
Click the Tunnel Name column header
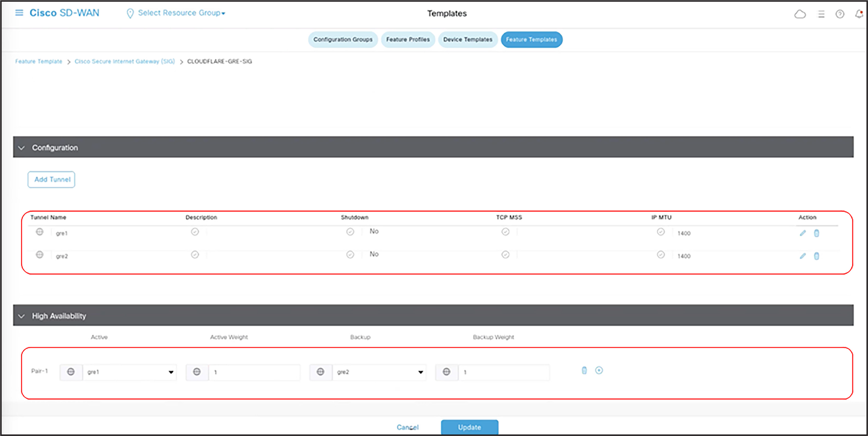point(48,217)
